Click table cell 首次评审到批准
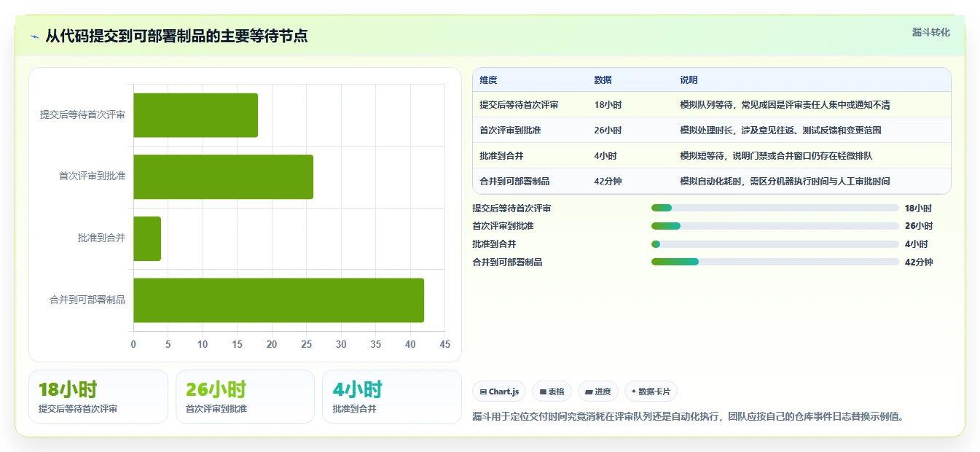This screenshot has width=980, height=452. coord(510,130)
